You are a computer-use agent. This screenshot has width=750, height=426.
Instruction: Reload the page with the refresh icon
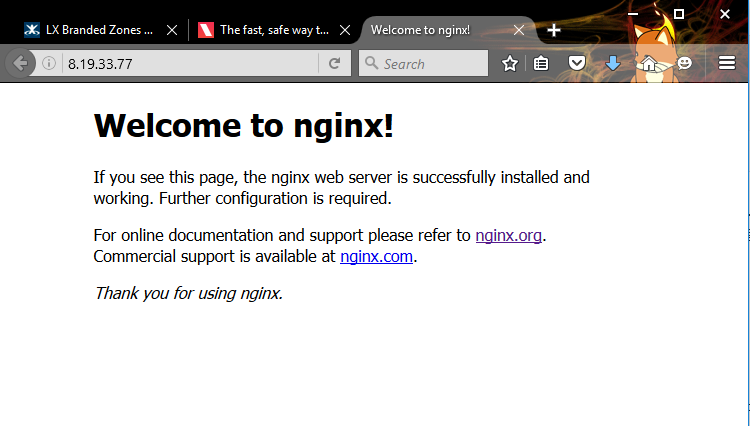point(334,63)
